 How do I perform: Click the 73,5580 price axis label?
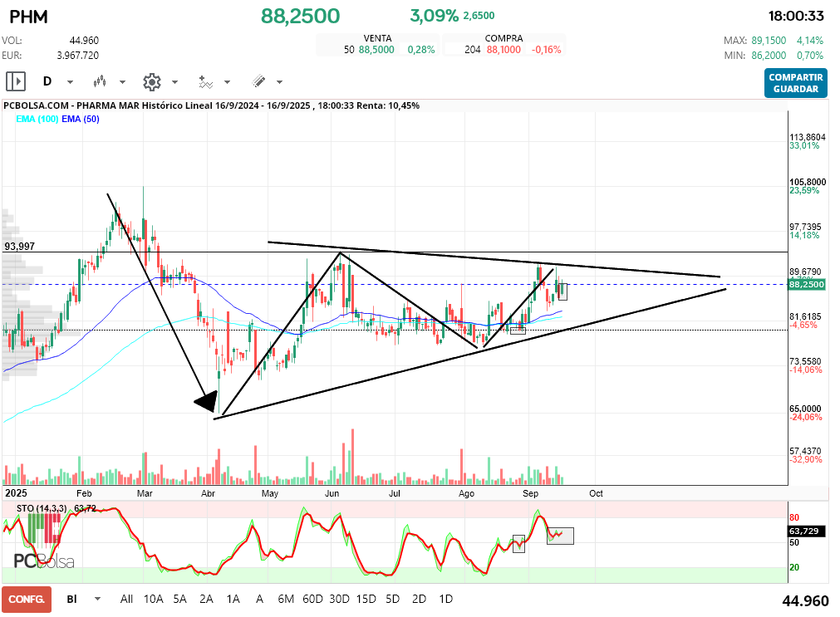(805, 361)
